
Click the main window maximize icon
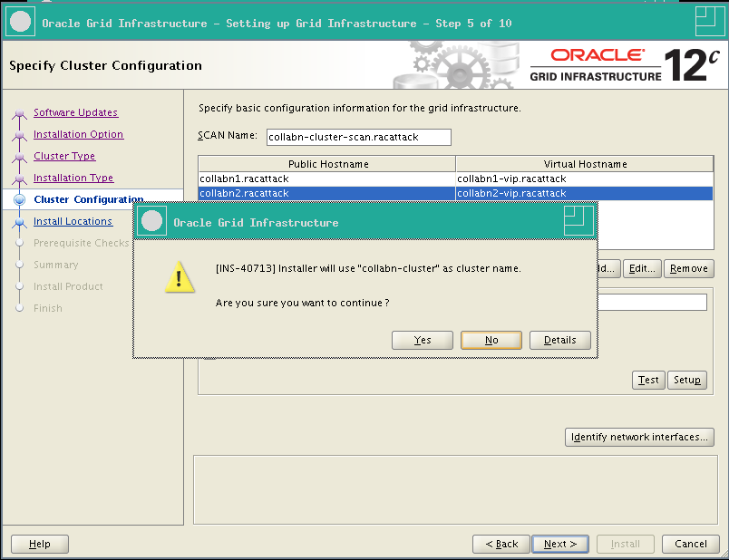[710, 22]
